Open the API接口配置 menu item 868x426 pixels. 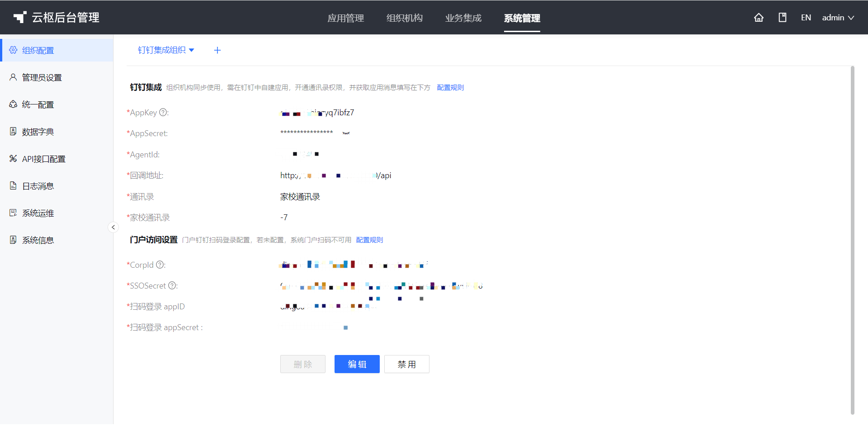click(x=57, y=159)
